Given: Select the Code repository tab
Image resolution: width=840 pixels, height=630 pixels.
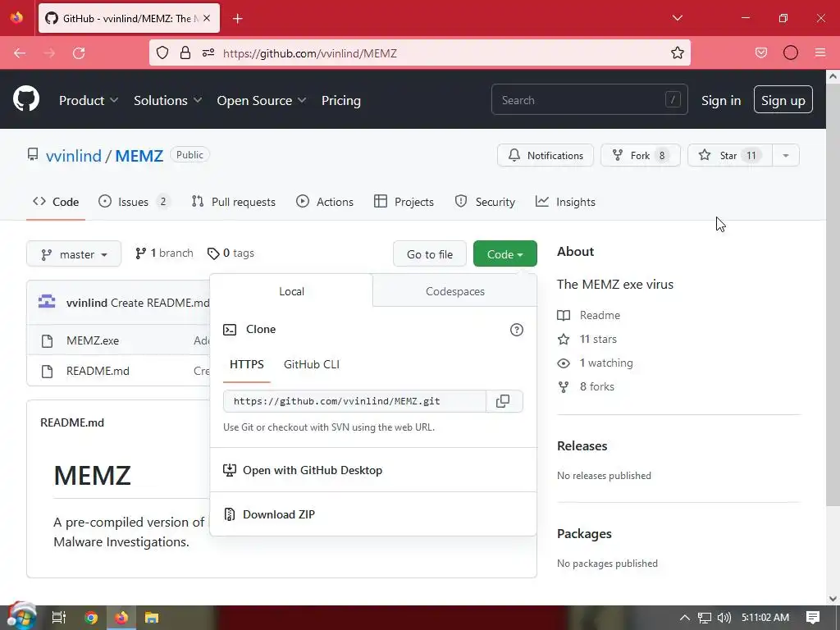Looking at the screenshot, I should [56, 202].
